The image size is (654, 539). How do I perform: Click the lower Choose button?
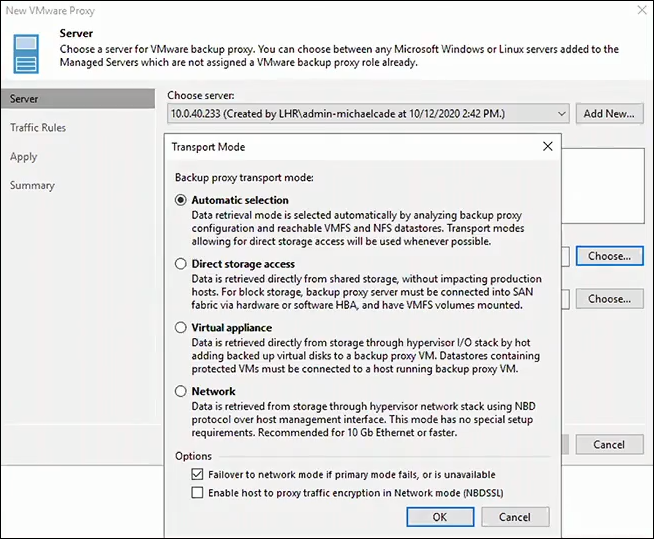[x=609, y=299]
